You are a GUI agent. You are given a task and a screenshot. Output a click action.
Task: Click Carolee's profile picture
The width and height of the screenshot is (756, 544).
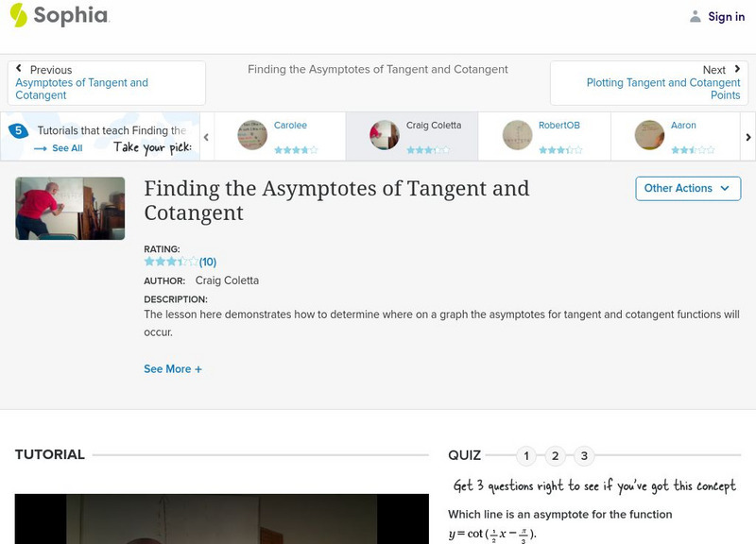(x=251, y=133)
